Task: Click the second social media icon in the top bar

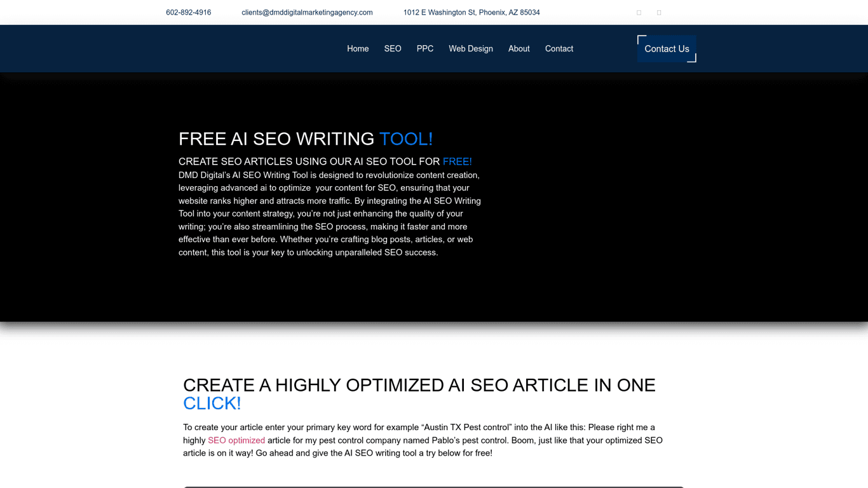Action: click(x=659, y=12)
